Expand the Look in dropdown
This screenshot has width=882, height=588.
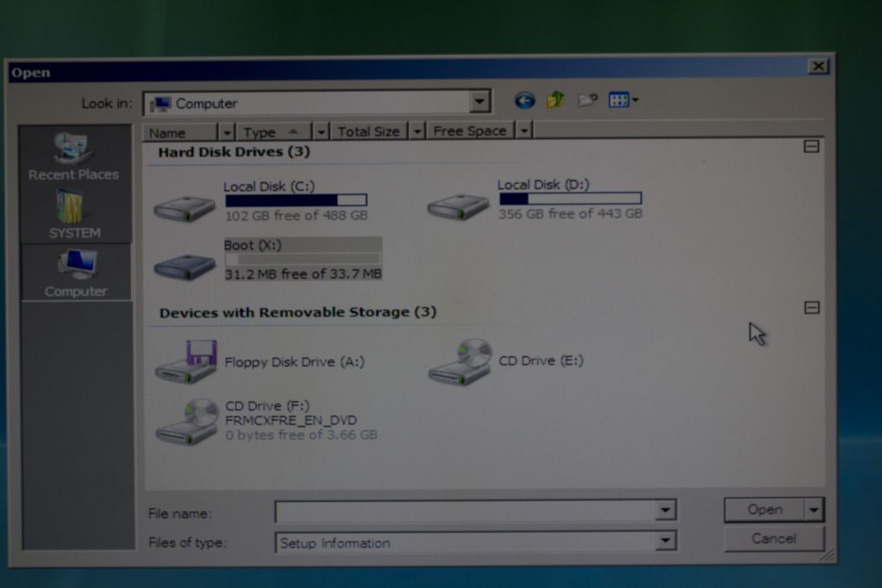point(480,103)
